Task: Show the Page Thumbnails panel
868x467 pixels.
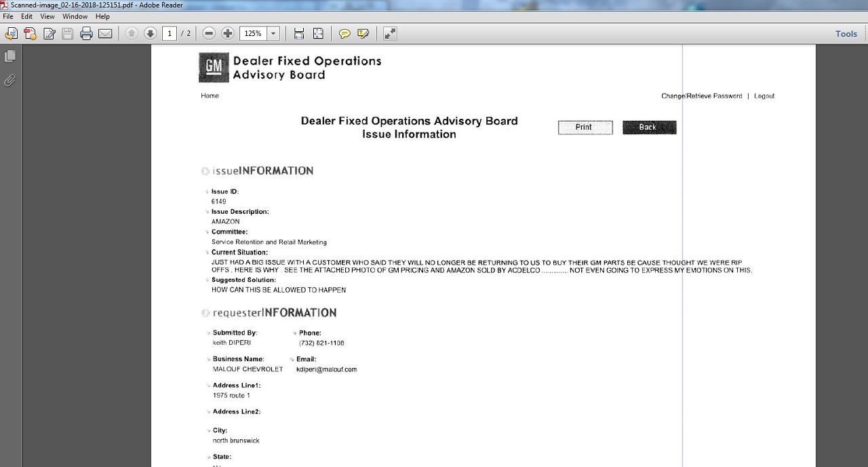Action: 10,56
